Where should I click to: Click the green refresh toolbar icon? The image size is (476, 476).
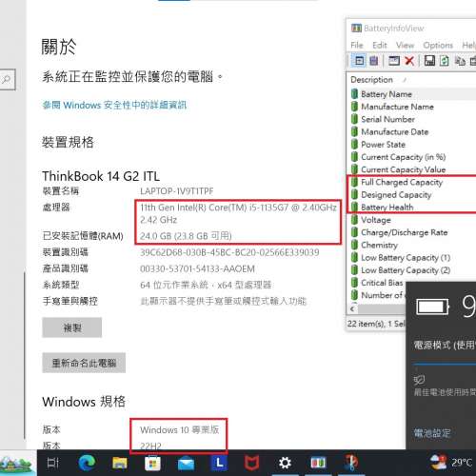pos(445,60)
